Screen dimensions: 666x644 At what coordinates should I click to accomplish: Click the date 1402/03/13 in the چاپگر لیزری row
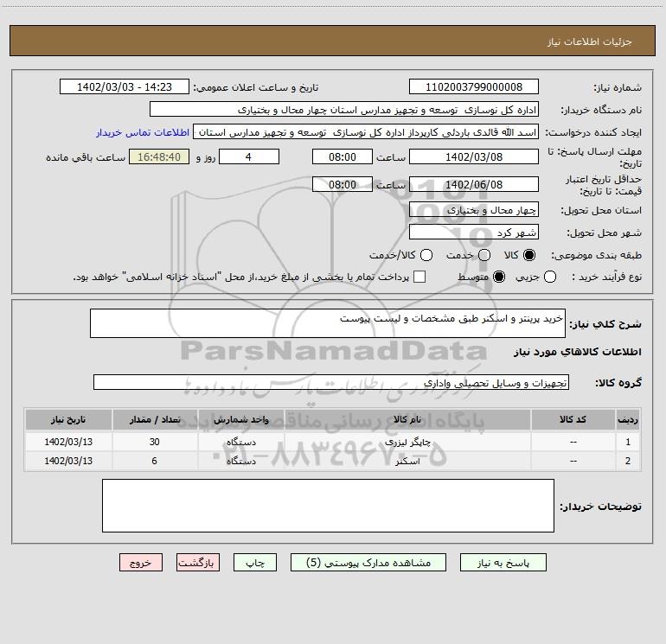[68, 442]
